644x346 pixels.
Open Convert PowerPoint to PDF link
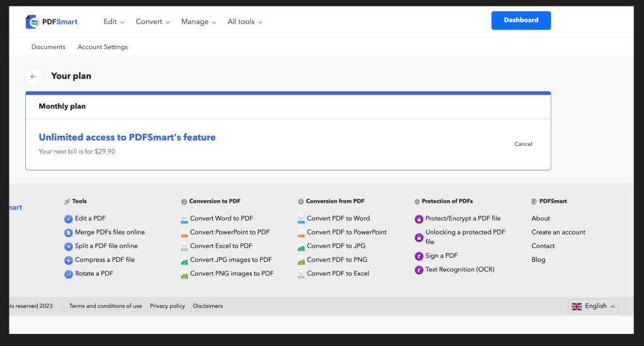tap(230, 232)
